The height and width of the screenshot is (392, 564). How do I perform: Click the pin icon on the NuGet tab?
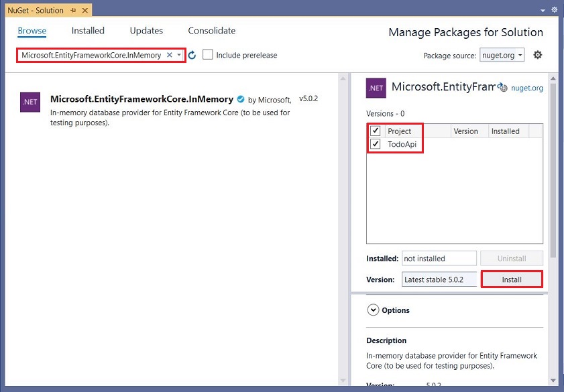pos(74,10)
